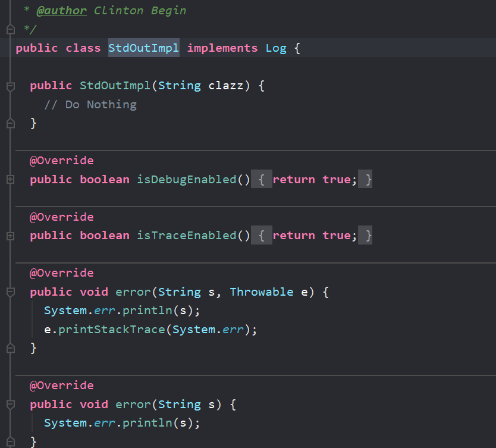Click the '// Do Nothing' comment
Image resolution: width=496 pixels, height=448 pixels.
click(x=90, y=104)
